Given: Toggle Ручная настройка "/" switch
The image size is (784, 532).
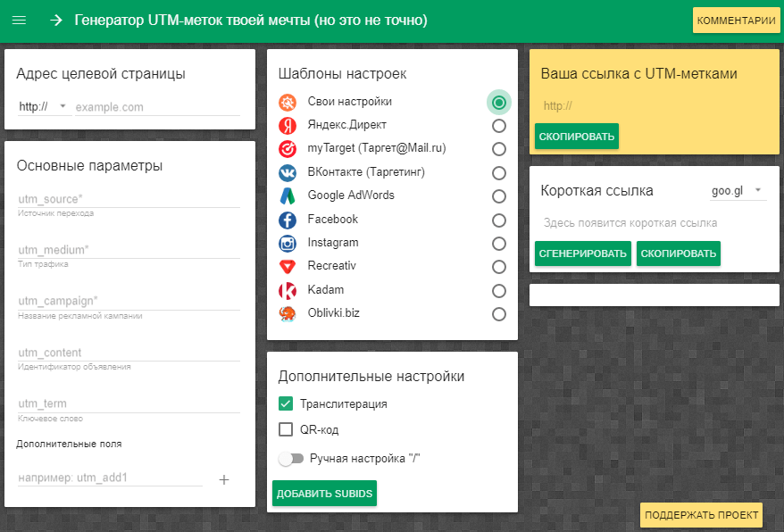Looking at the screenshot, I should [x=291, y=459].
